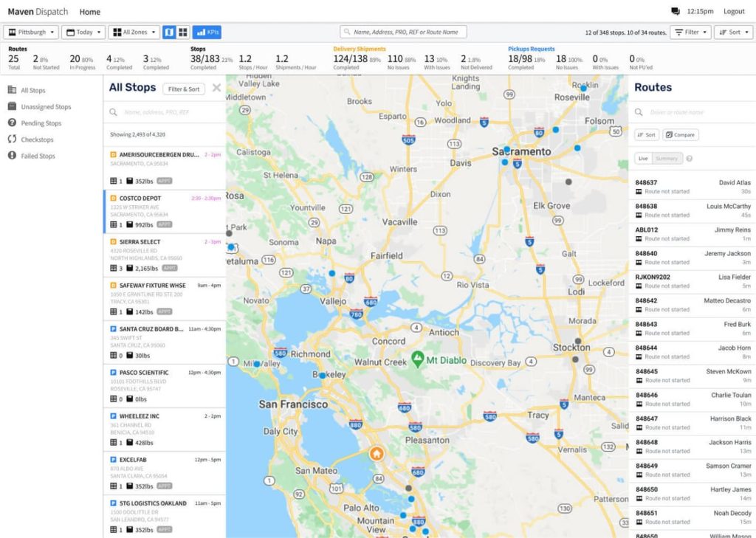The width and height of the screenshot is (756, 538).
Task: Click the Routes driver search field
Action: pos(693,112)
